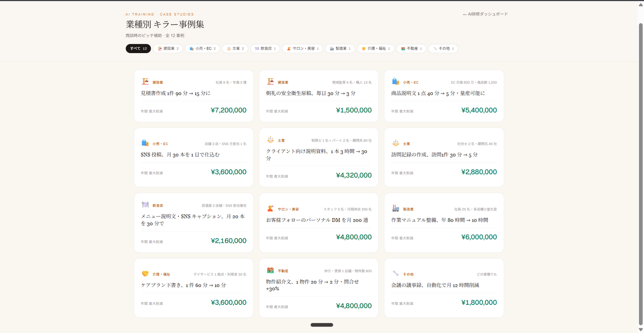Image resolution: width=644 pixels, height=333 pixels.
Task: Click どの業種でも detail text
Action: pyautogui.click(x=487, y=275)
